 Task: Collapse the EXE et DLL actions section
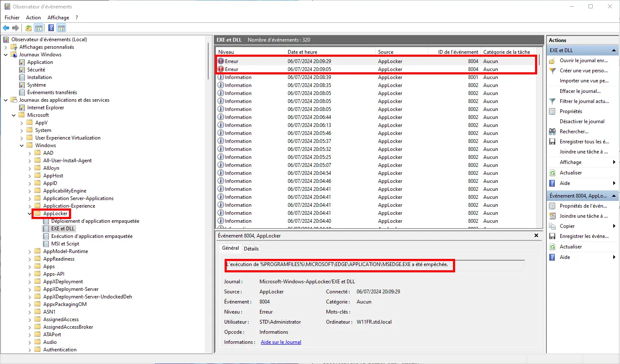(614, 50)
